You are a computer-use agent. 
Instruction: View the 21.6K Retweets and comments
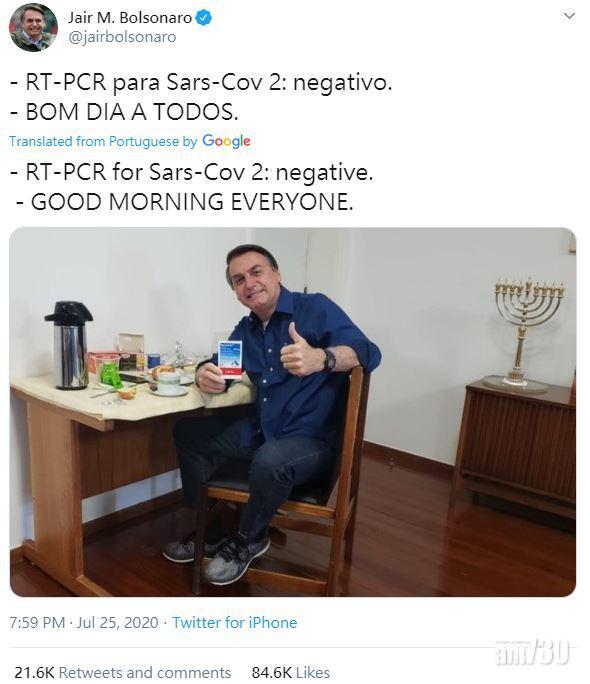tap(123, 672)
